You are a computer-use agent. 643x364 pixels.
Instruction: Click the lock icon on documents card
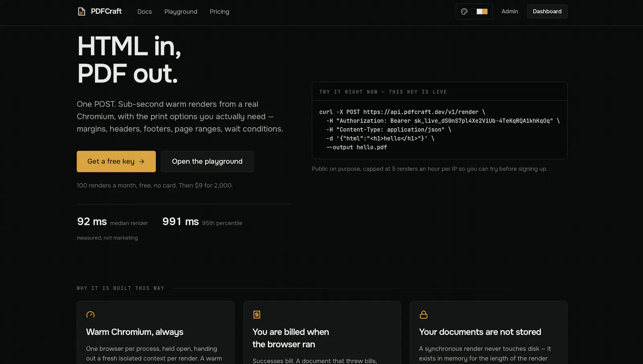coord(424,315)
